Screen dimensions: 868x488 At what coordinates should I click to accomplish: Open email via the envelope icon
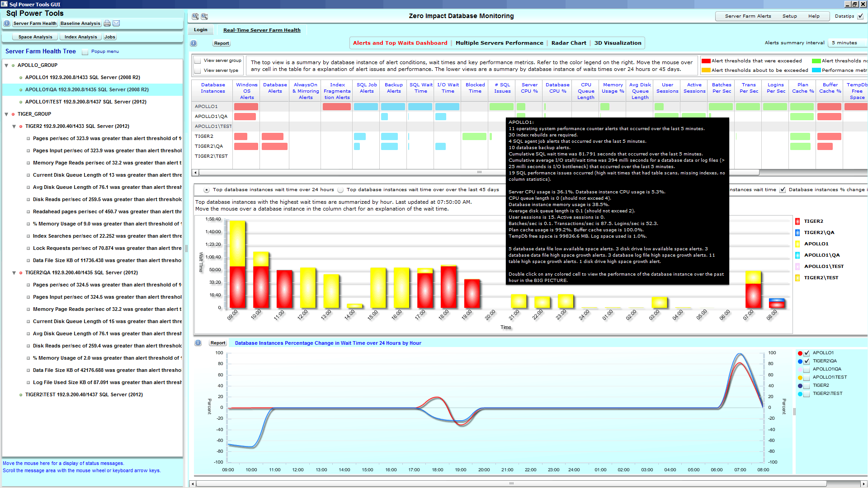[116, 23]
